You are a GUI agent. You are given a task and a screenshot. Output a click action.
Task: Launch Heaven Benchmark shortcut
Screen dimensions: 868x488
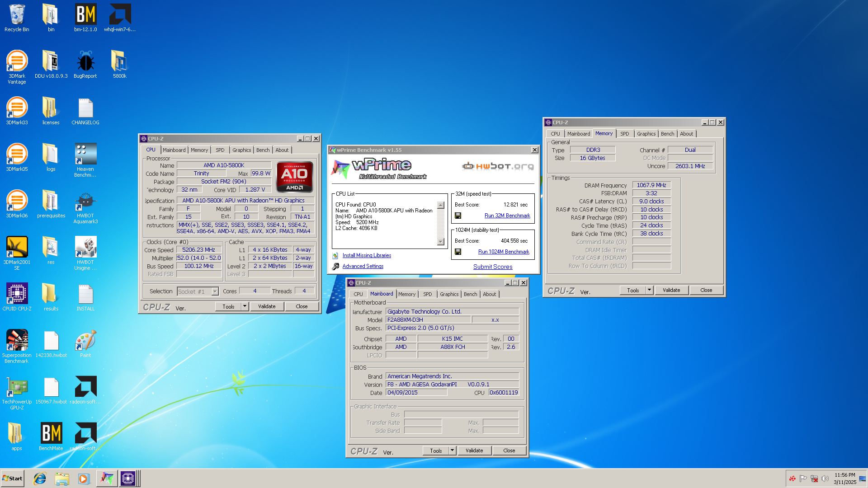(x=85, y=160)
